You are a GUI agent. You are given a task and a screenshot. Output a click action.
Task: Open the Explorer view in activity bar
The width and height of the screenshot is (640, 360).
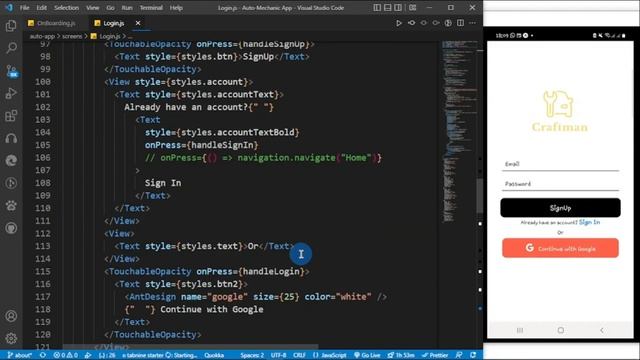pyautogui.click(x=11, y=26)
